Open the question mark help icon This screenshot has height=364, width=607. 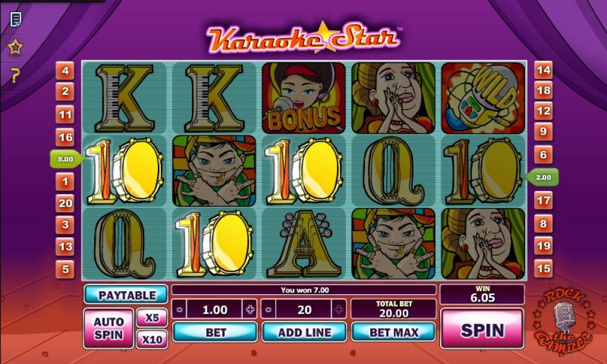(15, 75)
